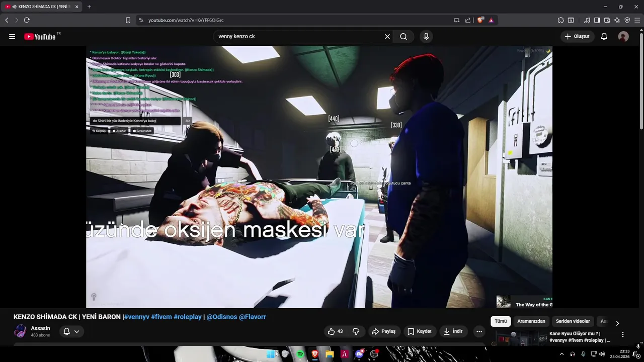
Task: Open the #fivem hashtag link
Action: point(162,317)
